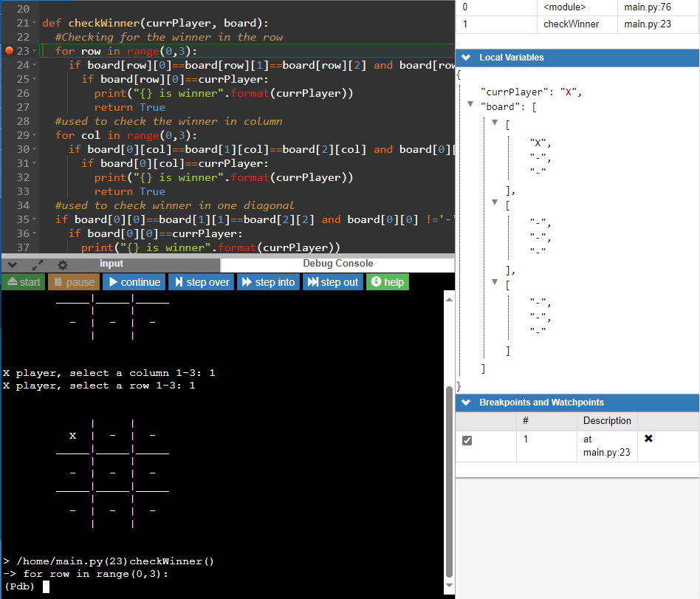The image size is (700, 599).
Task: Select the input tab
Action: pos(111,264)
